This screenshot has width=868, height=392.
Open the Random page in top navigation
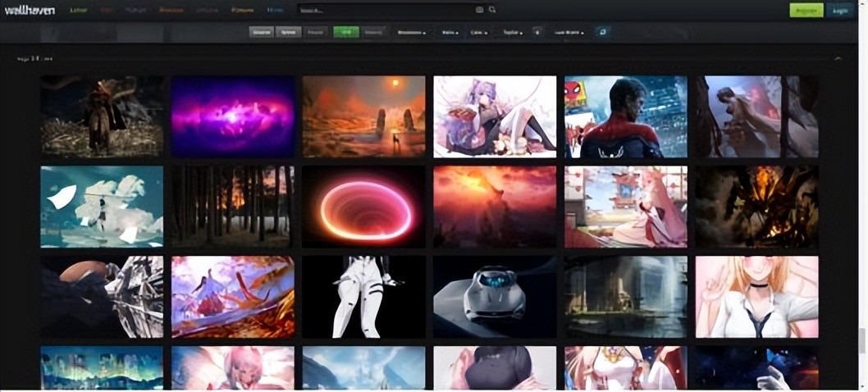pyautogui.click(x=171, y=10)
